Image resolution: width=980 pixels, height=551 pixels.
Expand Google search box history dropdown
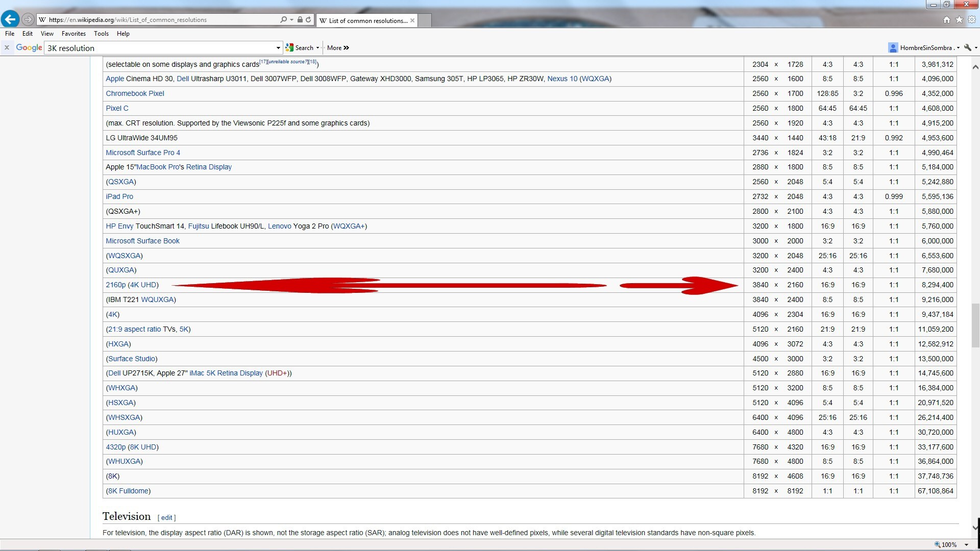[278, 48]
